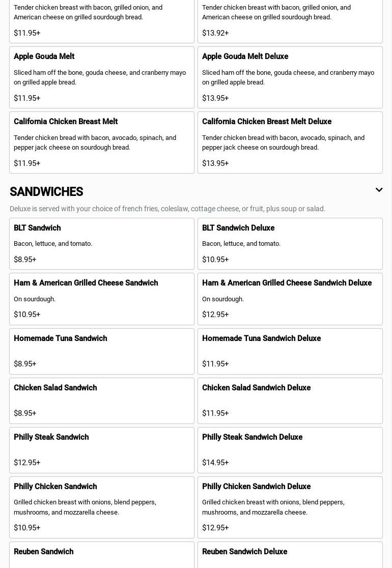Open the California Chicken Breast Melt

101,143
